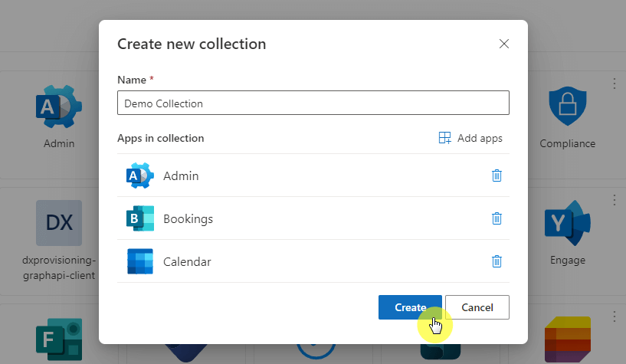Click the 'dxprovisioning-graphapi-client' label
This screenshot has height=364, width=626.
point(59,267)
